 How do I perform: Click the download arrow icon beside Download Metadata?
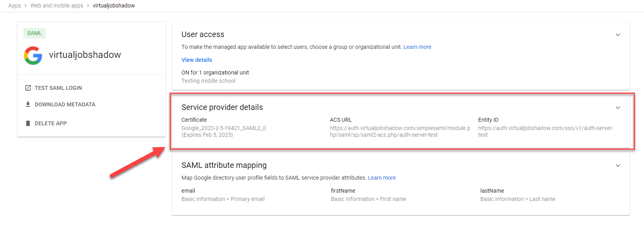click(28, 104)
